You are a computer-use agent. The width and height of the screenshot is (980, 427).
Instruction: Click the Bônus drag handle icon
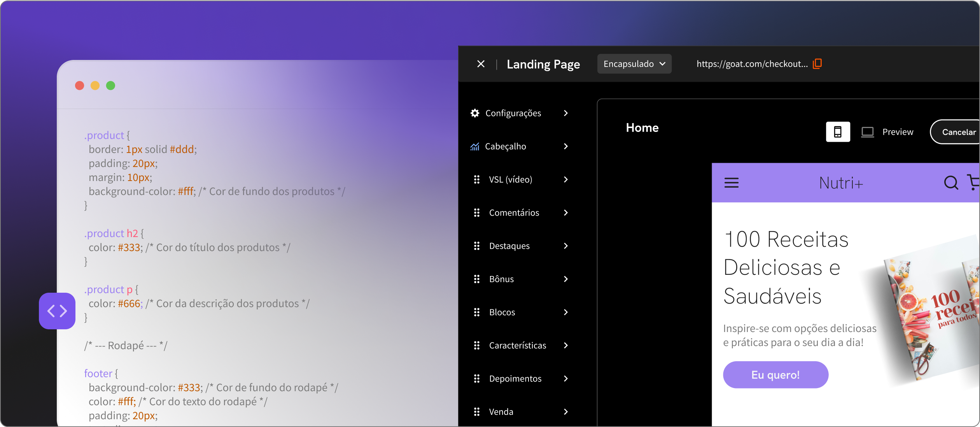(477, 279)
